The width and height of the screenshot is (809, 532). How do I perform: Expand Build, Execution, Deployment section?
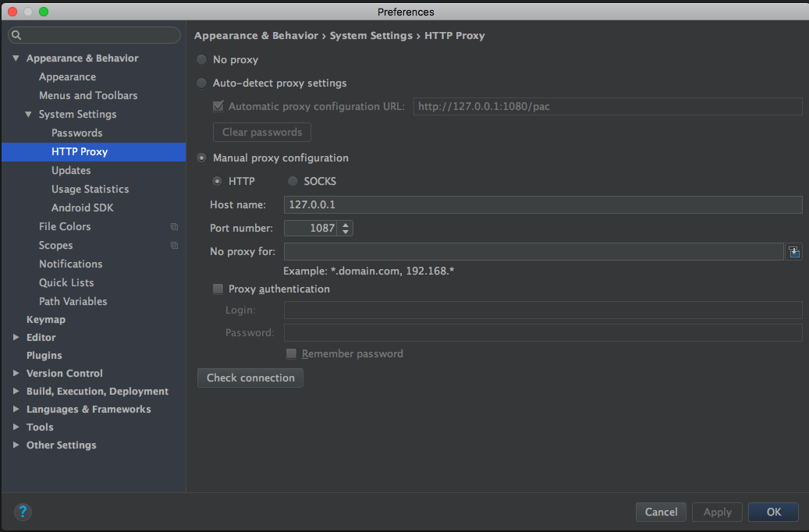pos(16,391)
